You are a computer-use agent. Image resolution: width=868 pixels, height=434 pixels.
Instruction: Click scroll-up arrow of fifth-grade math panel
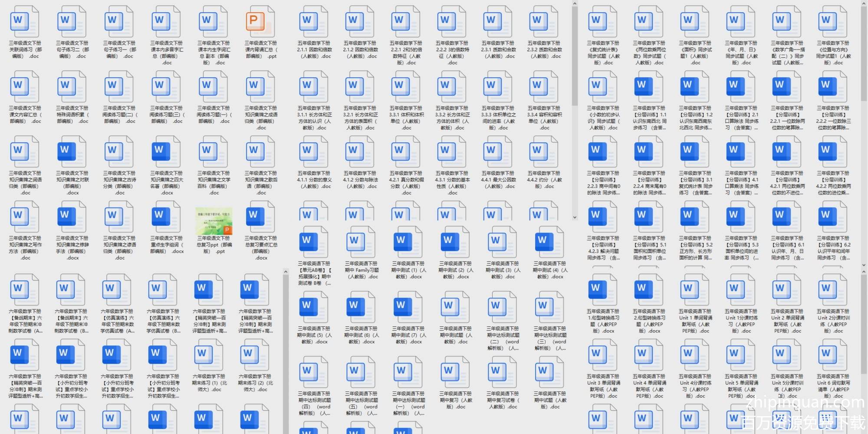575,4
